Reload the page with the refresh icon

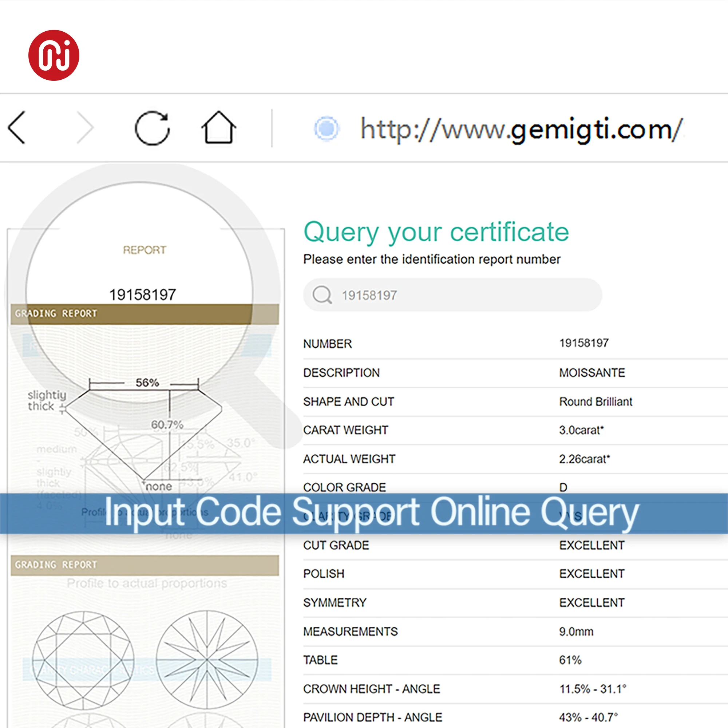click(x=152, y=128)
